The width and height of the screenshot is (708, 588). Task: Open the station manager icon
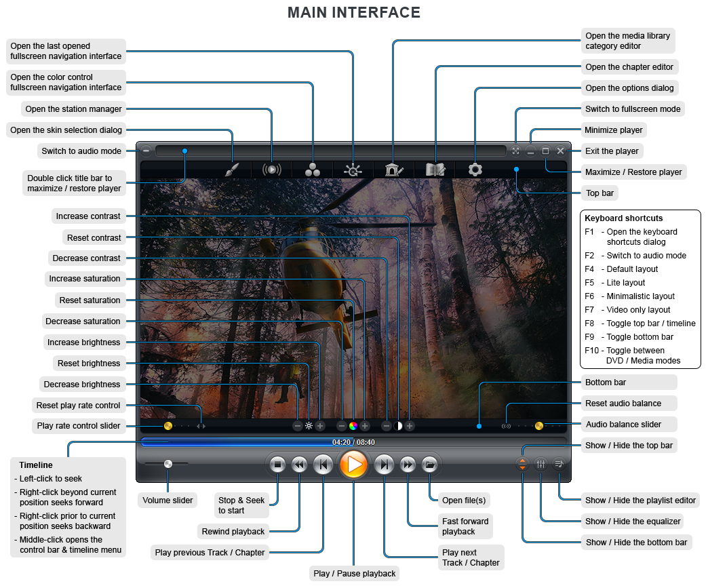coord(272,170)
